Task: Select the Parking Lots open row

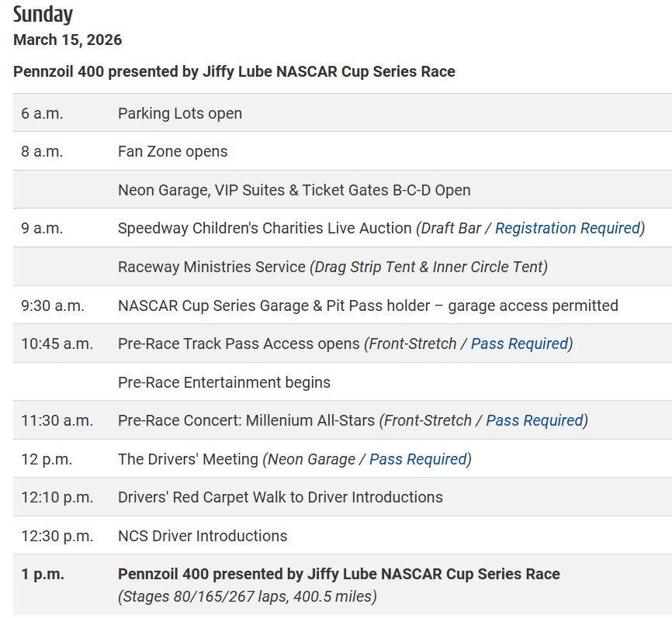Action: [x=180, y=113]
